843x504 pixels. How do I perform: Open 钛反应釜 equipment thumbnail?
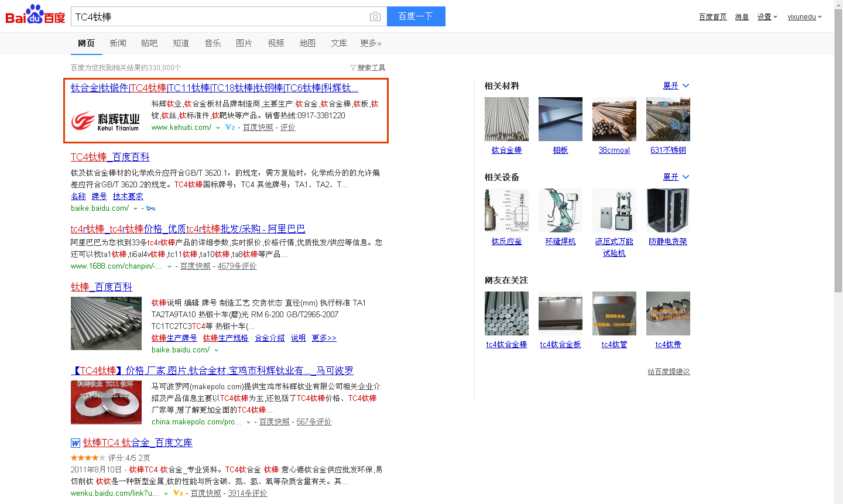coord(506,211)
